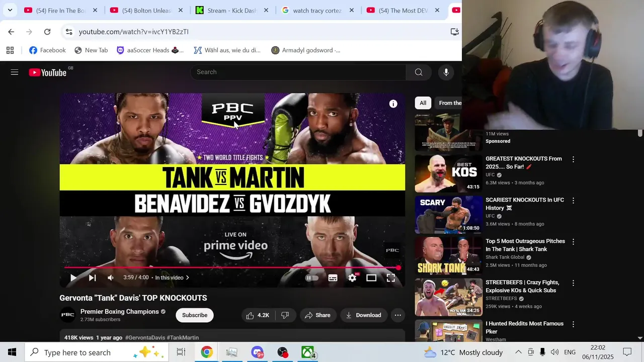View site information icon in address bar
The image size is (644, 362).
(x=69, y=32)
